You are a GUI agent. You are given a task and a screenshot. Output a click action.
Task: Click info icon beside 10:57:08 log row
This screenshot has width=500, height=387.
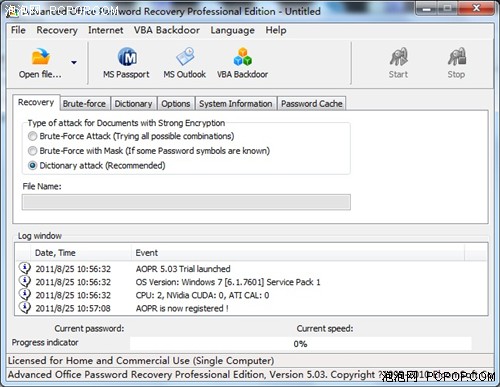(x=25, y=307)
